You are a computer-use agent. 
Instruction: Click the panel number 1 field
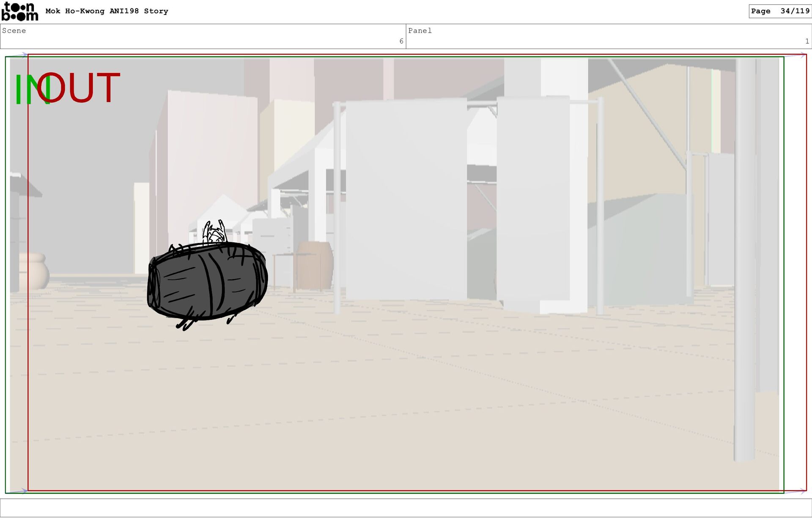807,41
